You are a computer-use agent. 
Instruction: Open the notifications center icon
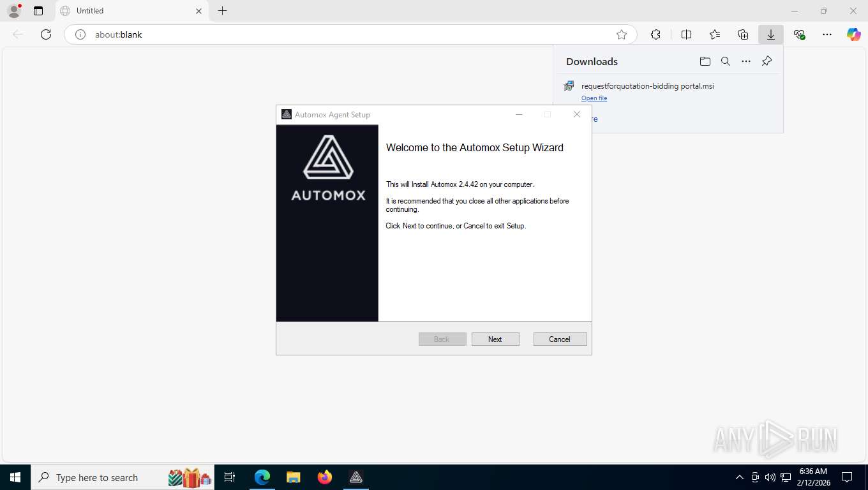pyautogui.click(x=847, y=477)
